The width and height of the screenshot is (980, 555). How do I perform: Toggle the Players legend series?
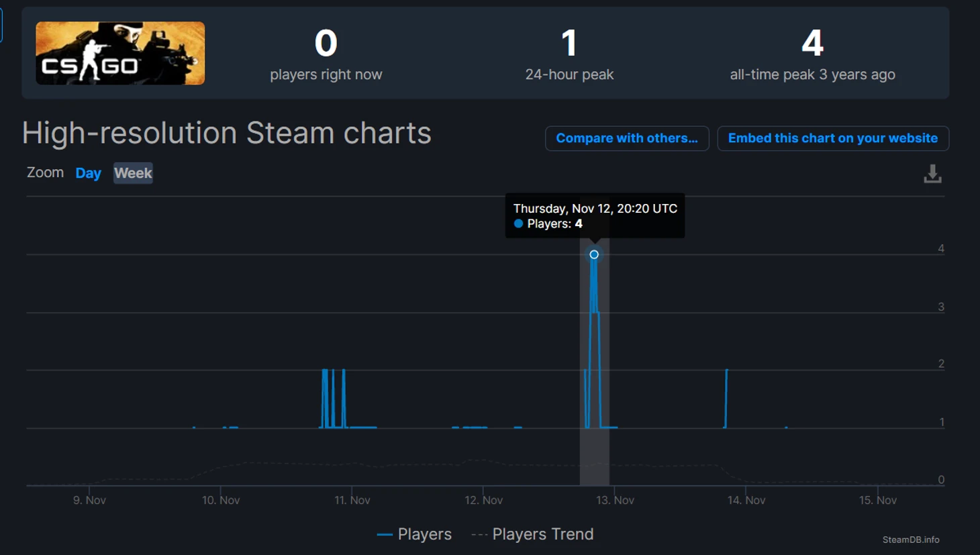click(x=414, y=534)
